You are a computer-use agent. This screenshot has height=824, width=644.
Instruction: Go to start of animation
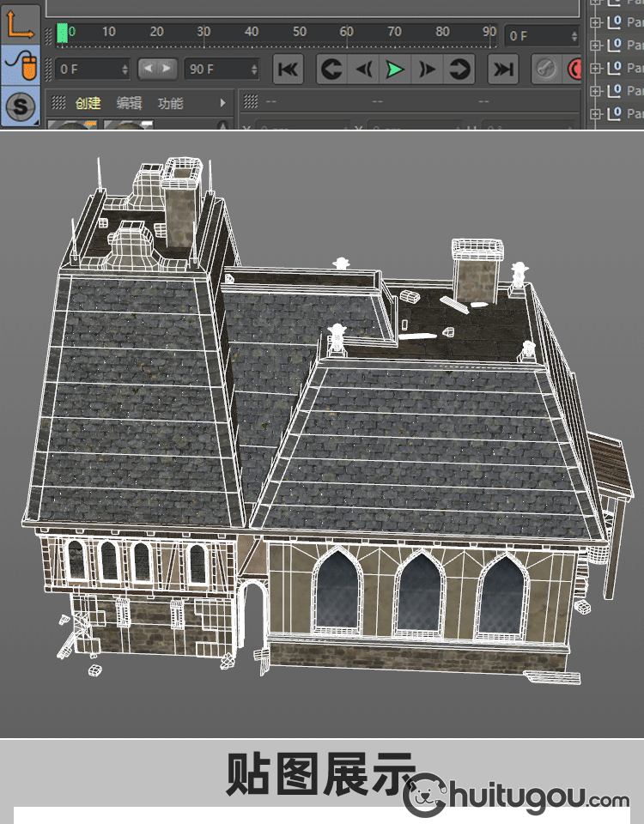[x=289, y=69]
